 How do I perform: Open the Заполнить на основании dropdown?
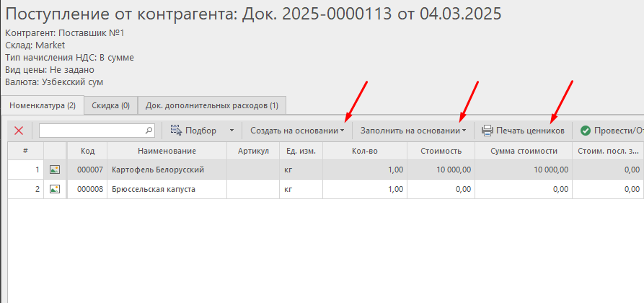(413, 131)
